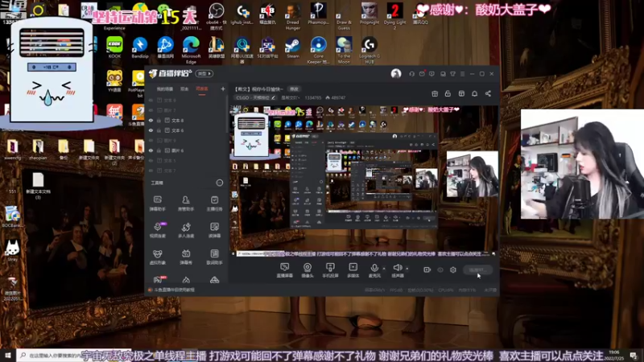Click 修改 button next to stream title
This screenshot has width=644, height=362.
[294, 89]
